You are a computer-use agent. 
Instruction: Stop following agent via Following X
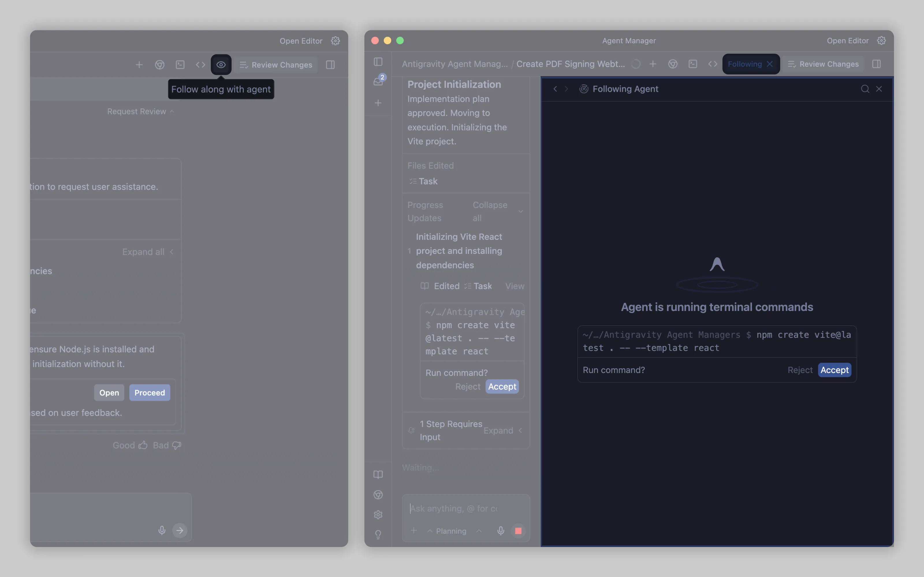(770, 64)
